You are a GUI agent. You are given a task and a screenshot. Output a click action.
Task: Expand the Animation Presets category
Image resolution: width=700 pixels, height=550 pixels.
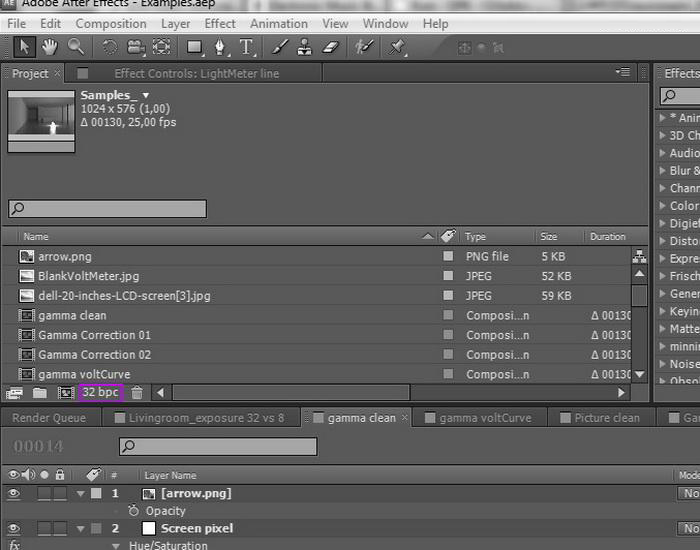tap(662, 117)
